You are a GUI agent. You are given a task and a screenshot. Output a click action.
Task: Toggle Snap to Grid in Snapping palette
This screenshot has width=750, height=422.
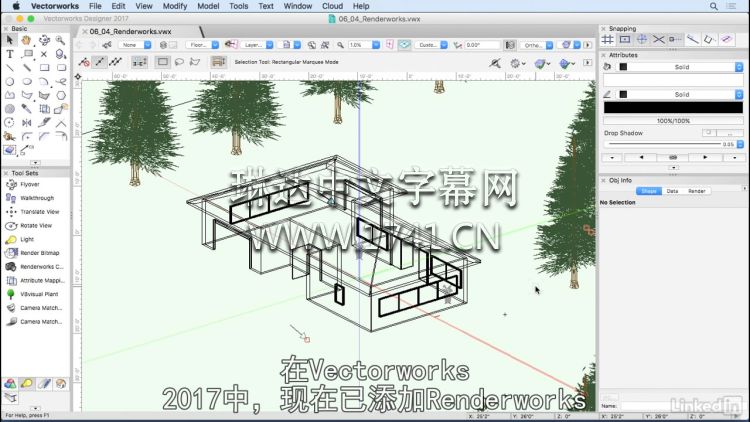(x=607, y=40)
